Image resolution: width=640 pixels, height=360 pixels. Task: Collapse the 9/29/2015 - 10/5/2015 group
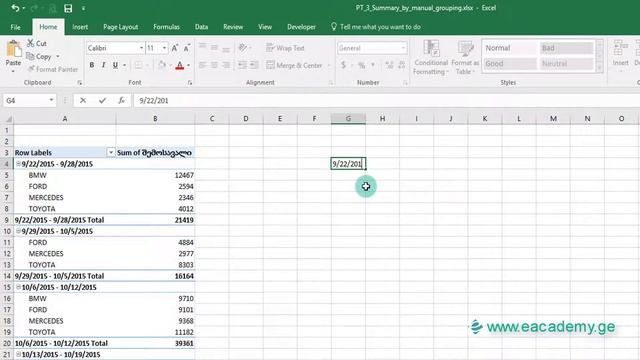pos(18,231)
